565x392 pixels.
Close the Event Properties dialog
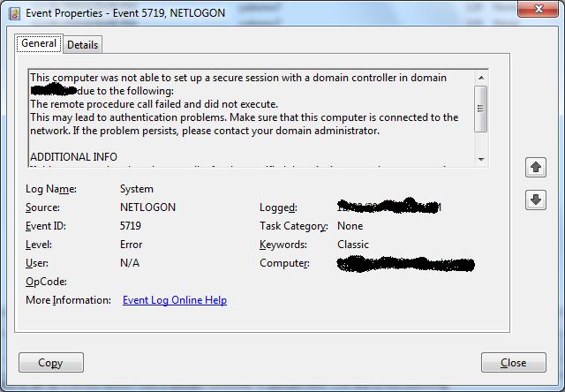(x=514, y=363)
